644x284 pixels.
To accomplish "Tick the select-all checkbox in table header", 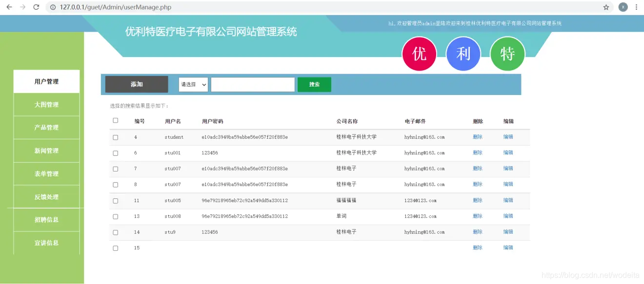I will (116, 121).
